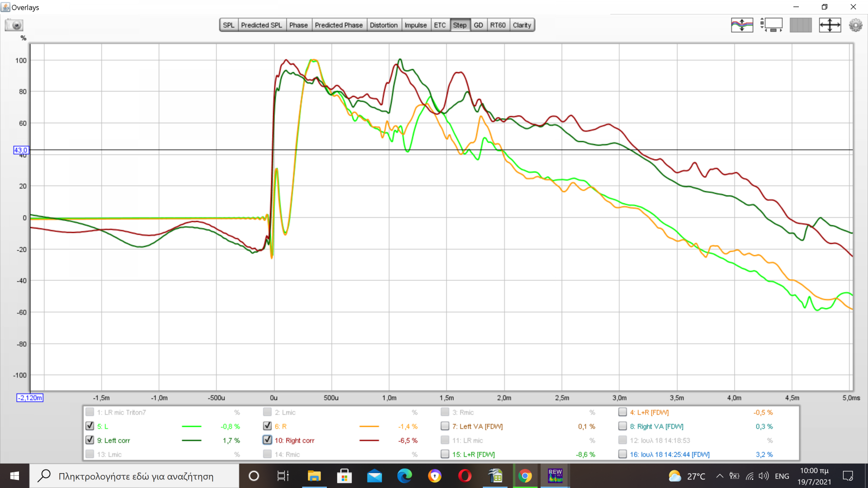This screenshot has width=868, height=488.
Task: Toggle the graph scrollbars icon
Action: tap(772, 25)
